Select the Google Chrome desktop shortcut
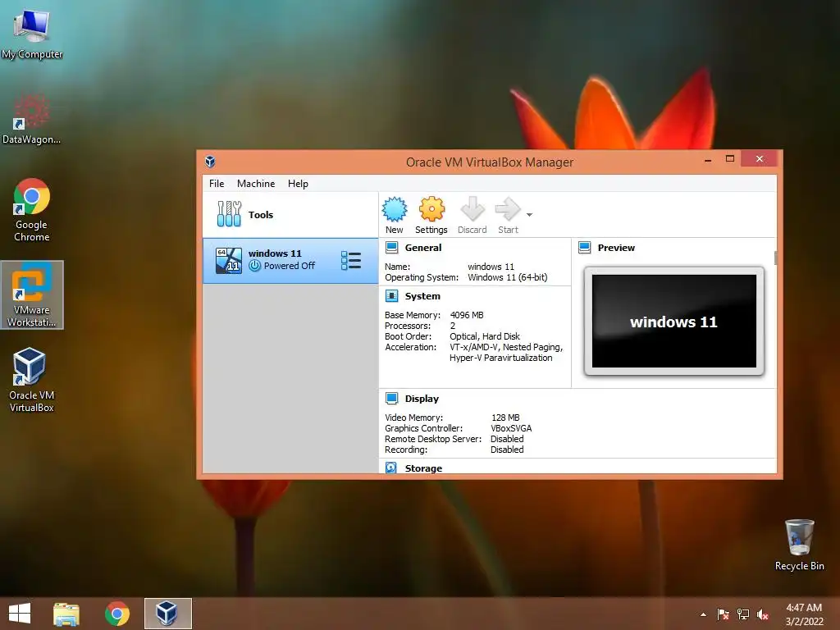840x630 pixels. (x=32, y=210)
